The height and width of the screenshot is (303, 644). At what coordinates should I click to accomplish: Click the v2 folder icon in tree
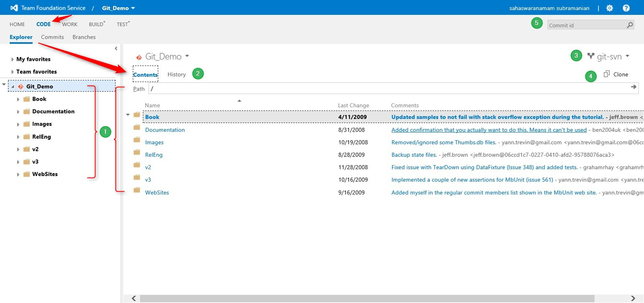[27, 149]
